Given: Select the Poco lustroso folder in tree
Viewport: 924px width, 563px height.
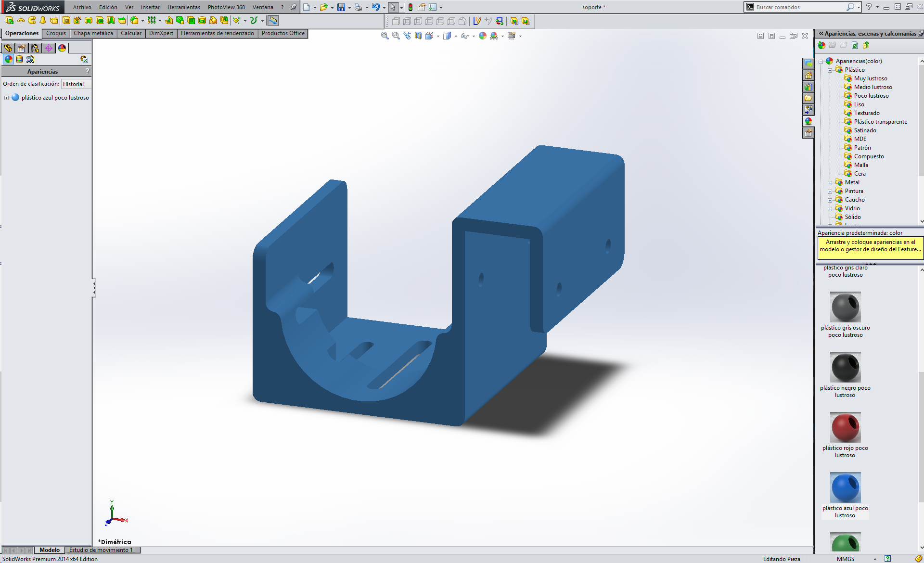Looking at the screenshot, I should pyautogui.click(x=871, y=96).
